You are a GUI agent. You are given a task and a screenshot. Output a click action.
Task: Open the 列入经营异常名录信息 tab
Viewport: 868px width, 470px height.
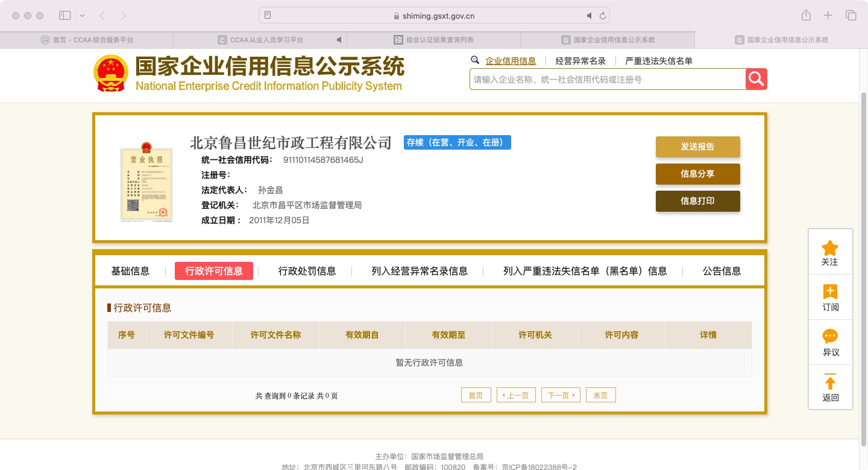[420, 271]
